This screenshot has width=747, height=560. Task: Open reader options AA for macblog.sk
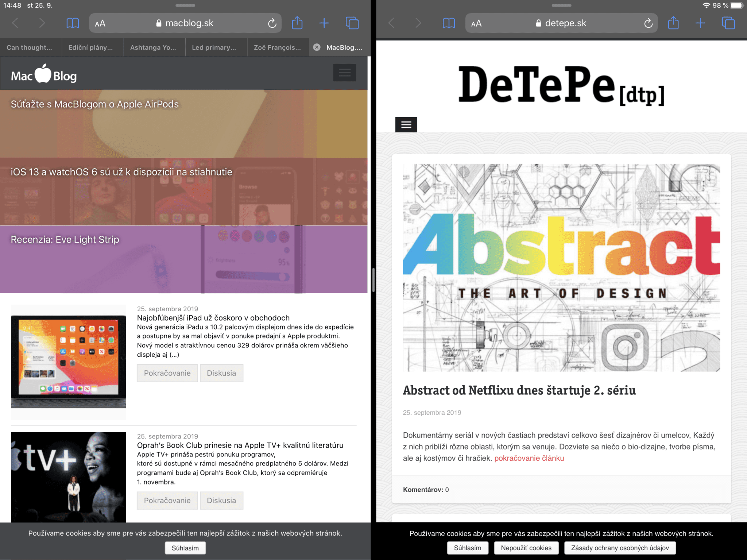[100, 23]
